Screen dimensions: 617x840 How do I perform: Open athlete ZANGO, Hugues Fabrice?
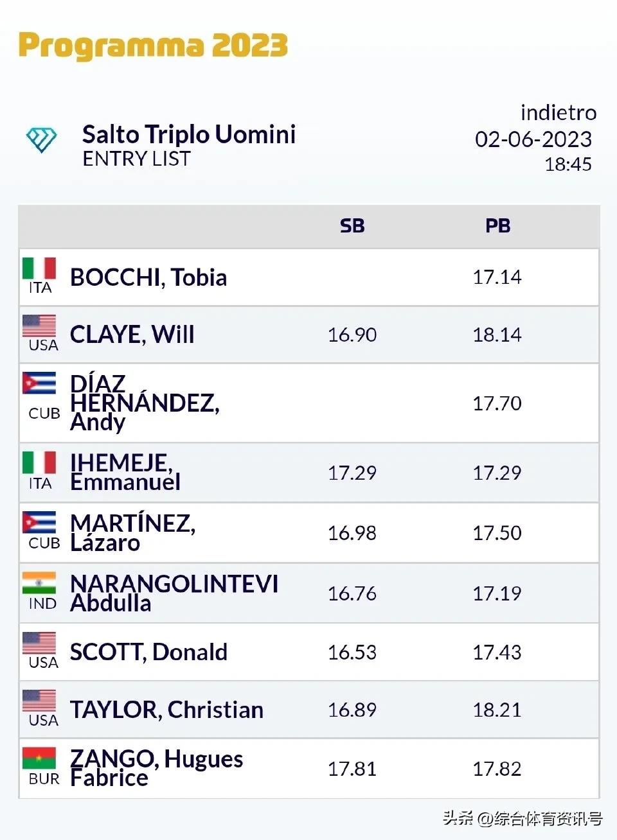click(x=156, y=768)
